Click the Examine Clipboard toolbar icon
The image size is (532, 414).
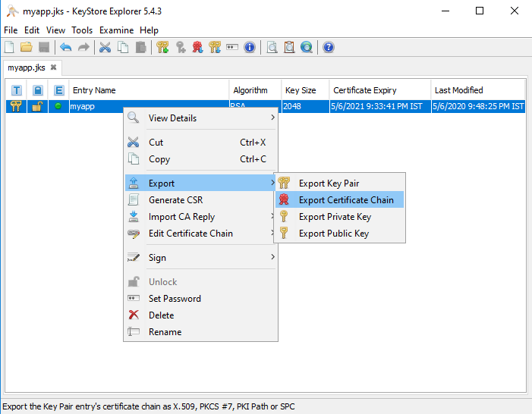pyautogui.click(x=289, y=47)
